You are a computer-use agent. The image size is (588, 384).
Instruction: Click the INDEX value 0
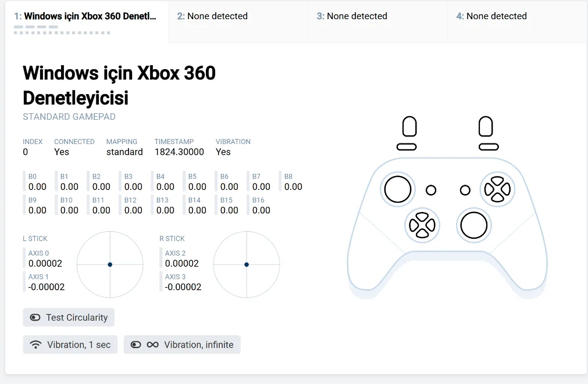point(25,152)
